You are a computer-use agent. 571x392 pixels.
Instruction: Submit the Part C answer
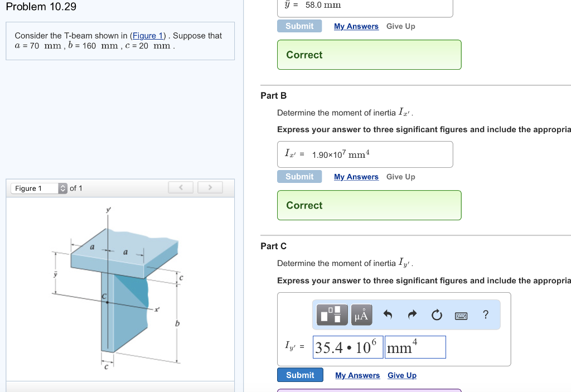tap(300, 375)
